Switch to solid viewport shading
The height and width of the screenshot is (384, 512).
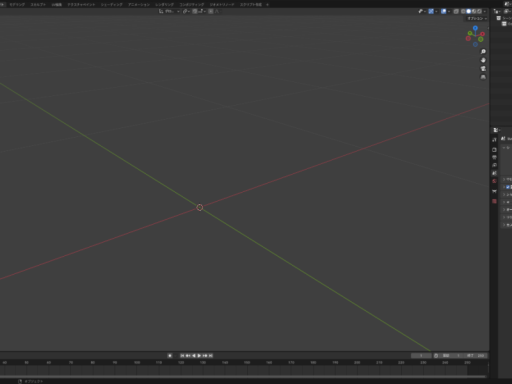[468, 11]
